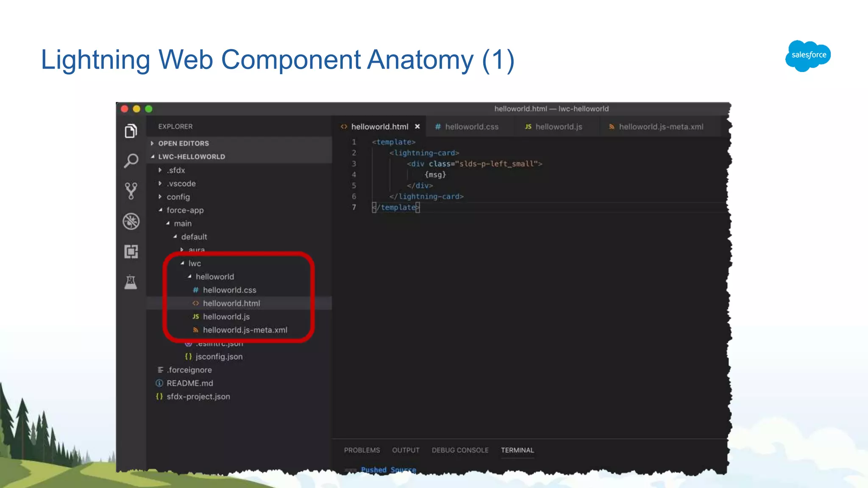The width and height of the screenshot is (868, 488).
Task: Open the Extensions icon in activity bar
Action: click(131, 252)
